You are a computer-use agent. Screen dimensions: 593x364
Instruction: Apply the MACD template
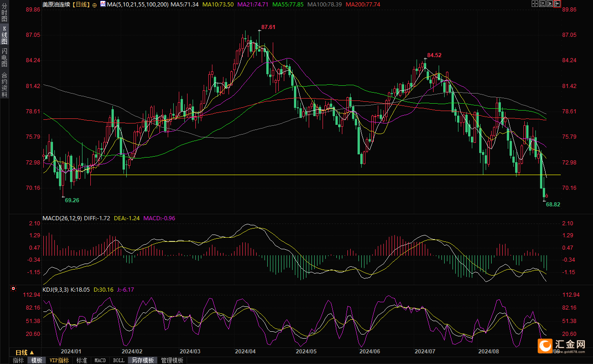pos(100,360)
